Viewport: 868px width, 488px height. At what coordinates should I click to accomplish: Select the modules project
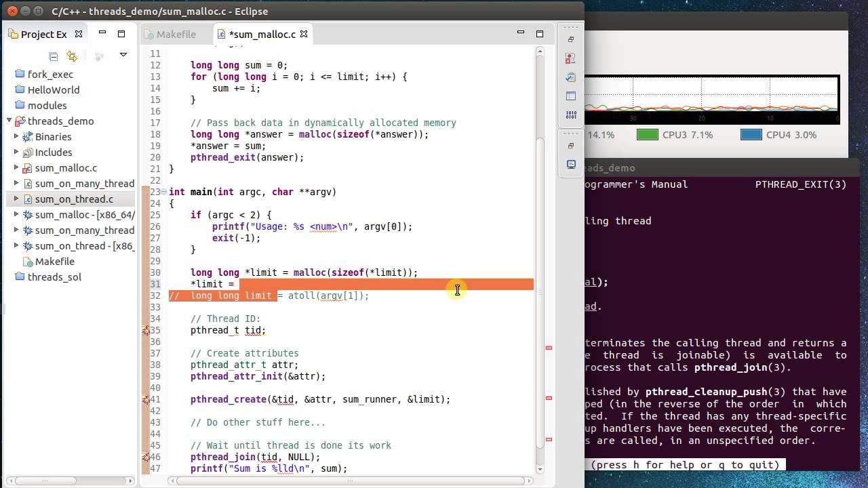point(47,105)
